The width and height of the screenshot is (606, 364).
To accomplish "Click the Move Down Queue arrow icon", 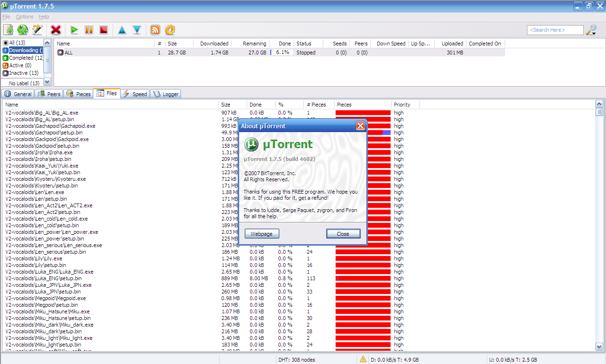I will coord(137,30).
